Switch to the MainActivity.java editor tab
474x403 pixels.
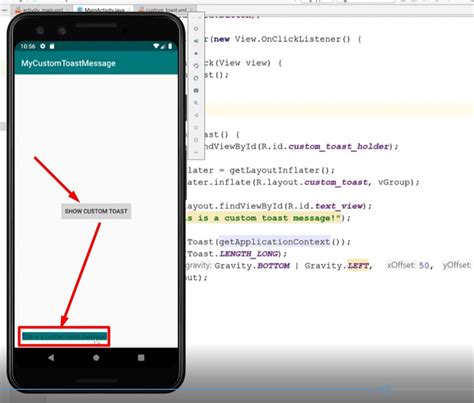click(101, 10)
